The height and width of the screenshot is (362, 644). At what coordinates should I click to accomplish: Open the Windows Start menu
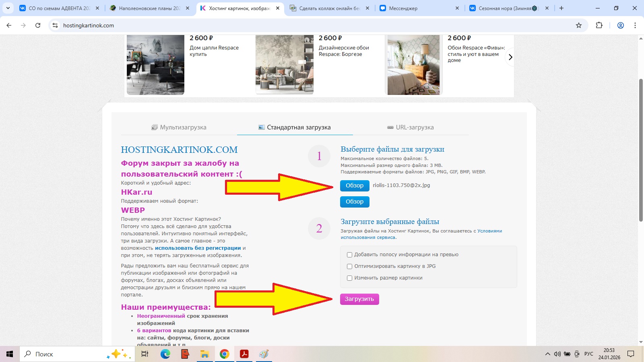10,354
